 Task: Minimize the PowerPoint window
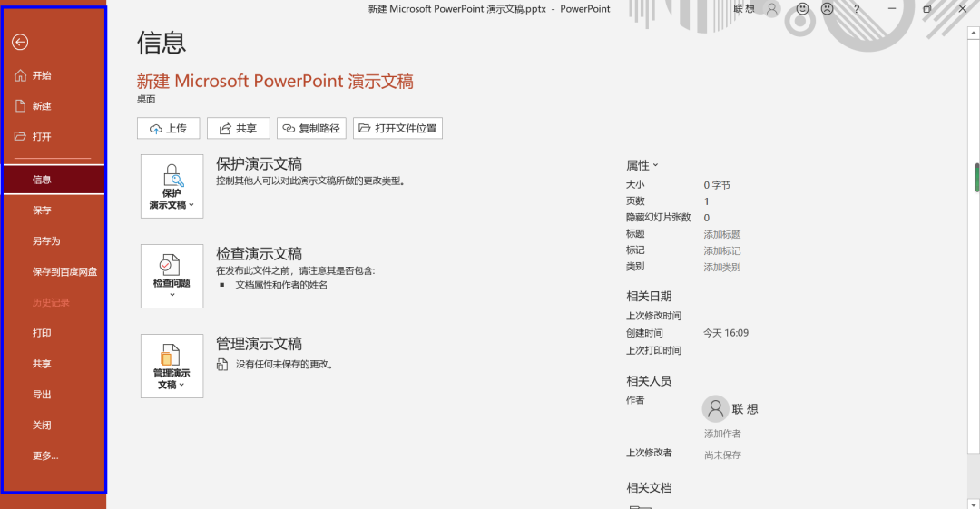892,9
